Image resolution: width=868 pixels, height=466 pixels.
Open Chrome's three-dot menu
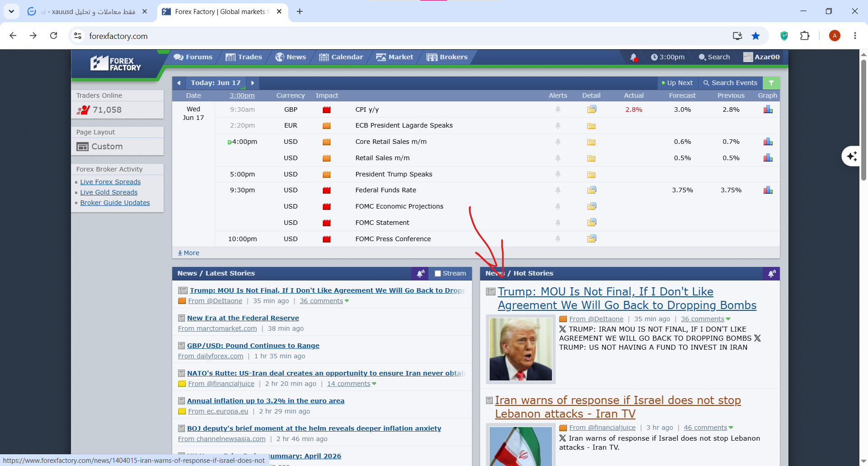pos(855,36)
